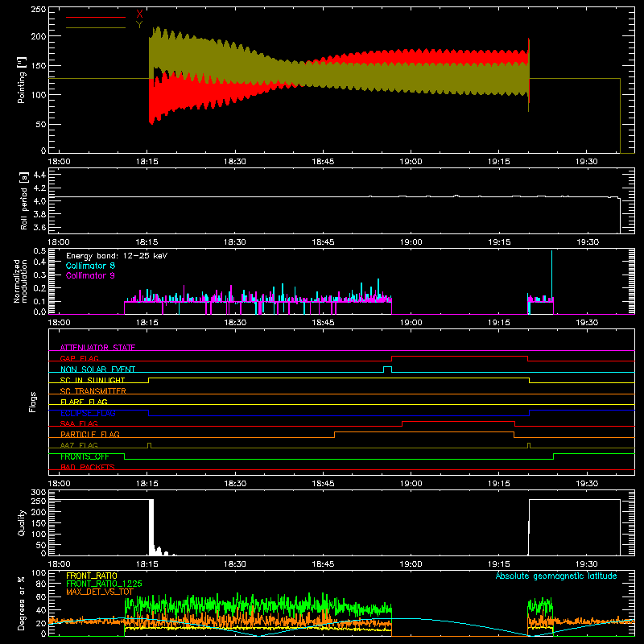Click the A4Z_FLAG pulse near 19:20
This screenshot has height=644, width=644.
(x=529, y=445)
